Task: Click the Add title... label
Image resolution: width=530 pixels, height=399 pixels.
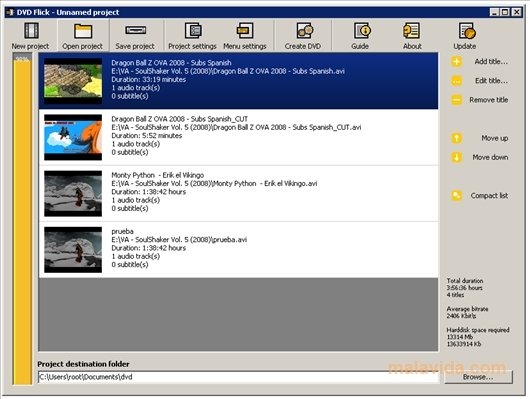Action: (491, 62)
